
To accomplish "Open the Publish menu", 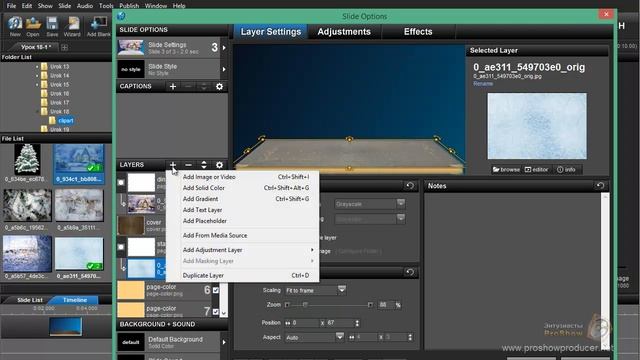I will pos(129,6).
